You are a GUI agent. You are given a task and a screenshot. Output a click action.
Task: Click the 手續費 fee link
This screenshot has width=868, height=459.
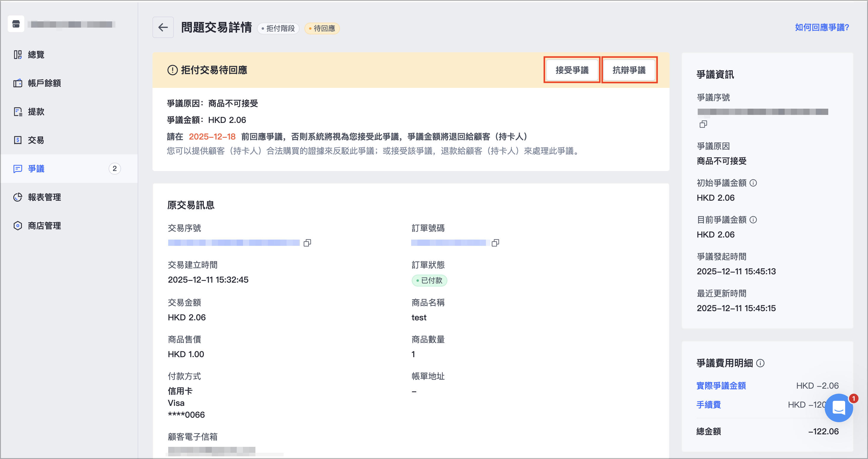[x=709, y=404]
